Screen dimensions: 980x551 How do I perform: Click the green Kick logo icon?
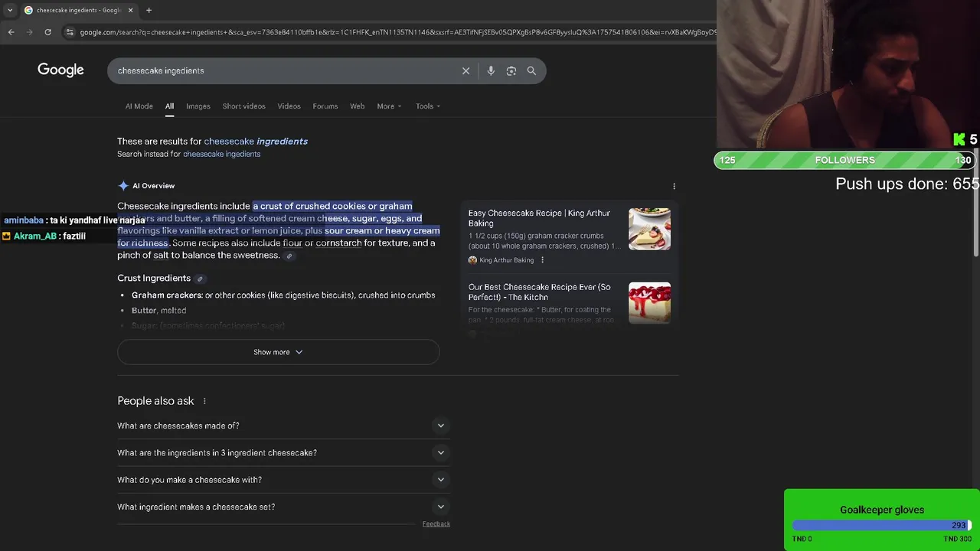959,139
